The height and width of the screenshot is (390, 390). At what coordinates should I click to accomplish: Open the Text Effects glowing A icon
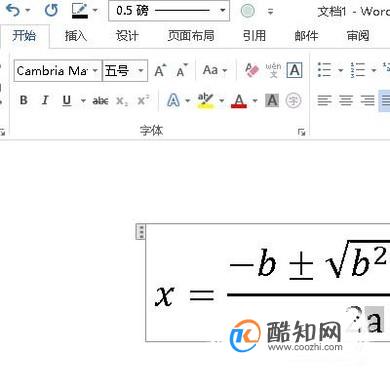click(x=173, y=100)
